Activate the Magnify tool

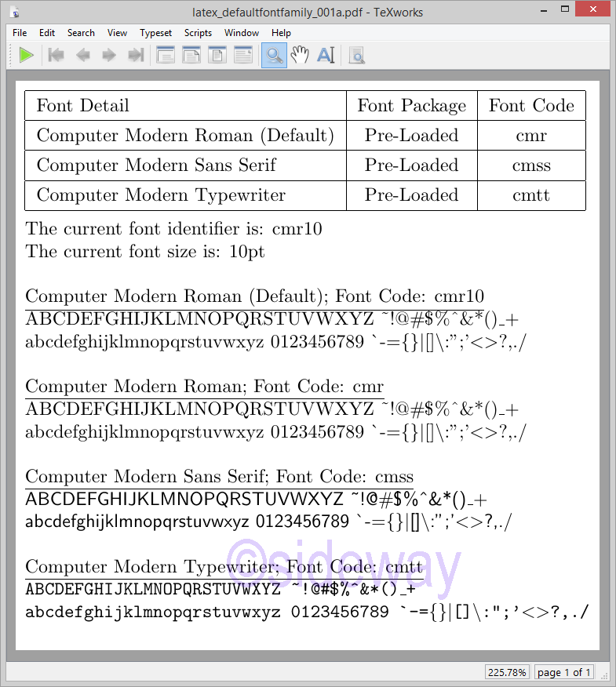[274, 56]
